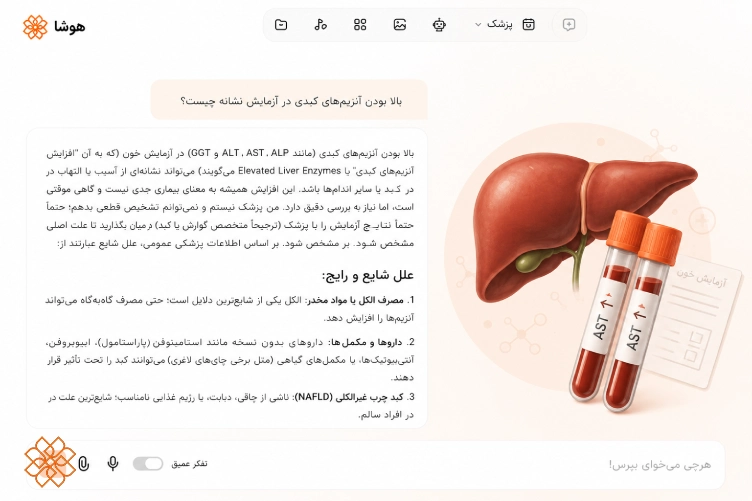The width and height of the screenshot is (752, 501).
Task: Open the folder icon in top toolbar
Action: pos(281,24)
